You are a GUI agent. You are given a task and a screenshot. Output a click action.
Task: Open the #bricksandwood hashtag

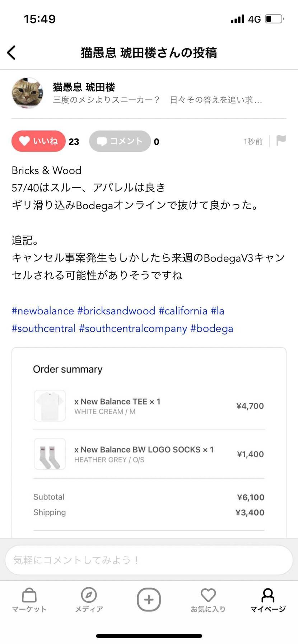[116, 311]
